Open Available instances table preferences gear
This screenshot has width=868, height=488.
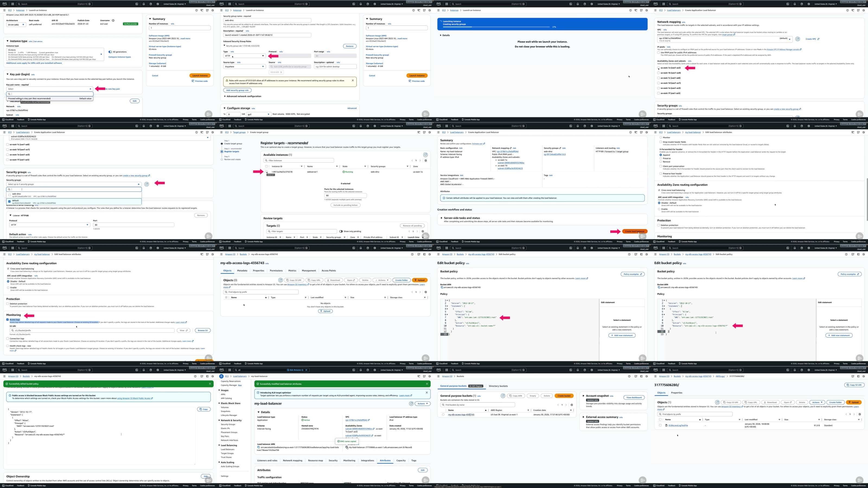426,161
